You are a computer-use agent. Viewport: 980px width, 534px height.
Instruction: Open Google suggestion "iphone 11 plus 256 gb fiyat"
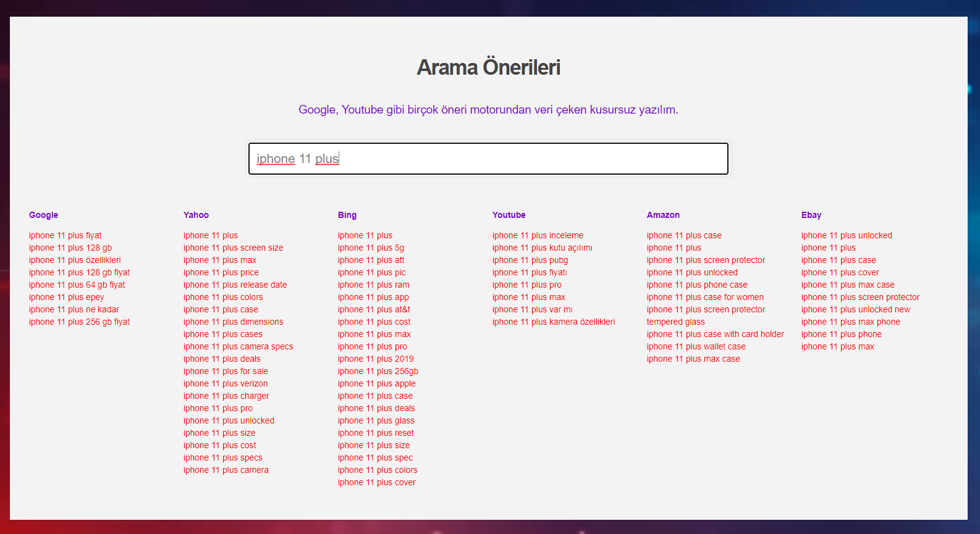pos(80,322)
